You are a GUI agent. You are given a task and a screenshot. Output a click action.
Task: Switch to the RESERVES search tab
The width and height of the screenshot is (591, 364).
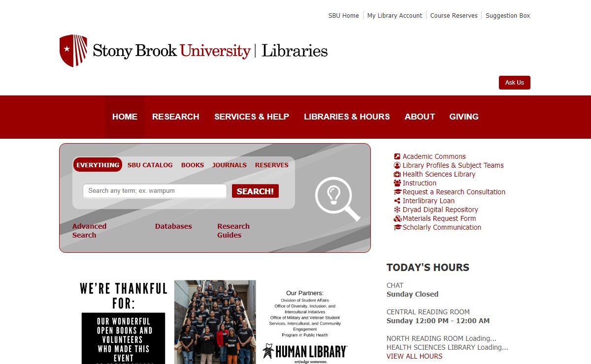[272, 165]
